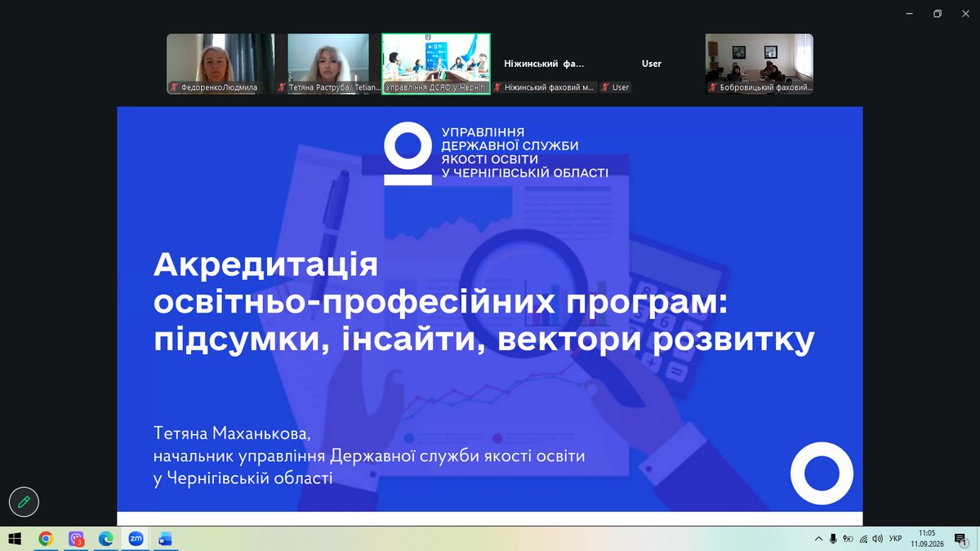Show hidden system tray icons

[x=819, y=539]
